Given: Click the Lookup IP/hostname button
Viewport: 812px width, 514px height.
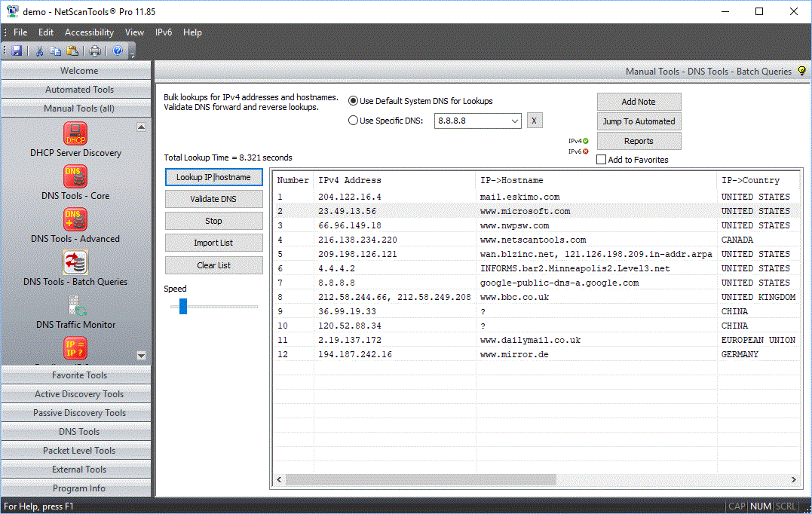Looking at the screenshot, I should [x=213, y=177].
